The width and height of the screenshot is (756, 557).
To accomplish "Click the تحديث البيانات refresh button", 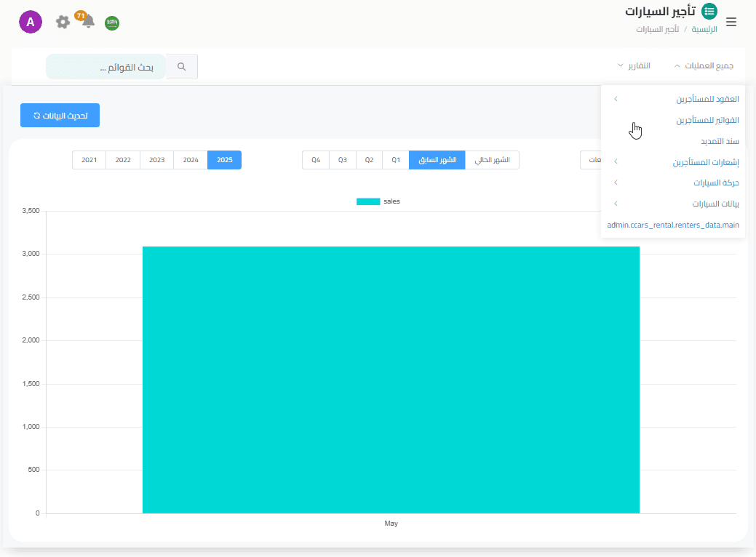I will click(x=60, y=116).
